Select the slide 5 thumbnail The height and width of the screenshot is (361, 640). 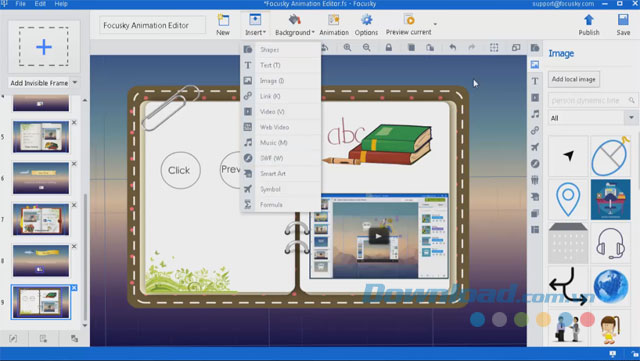click(41, 137)
